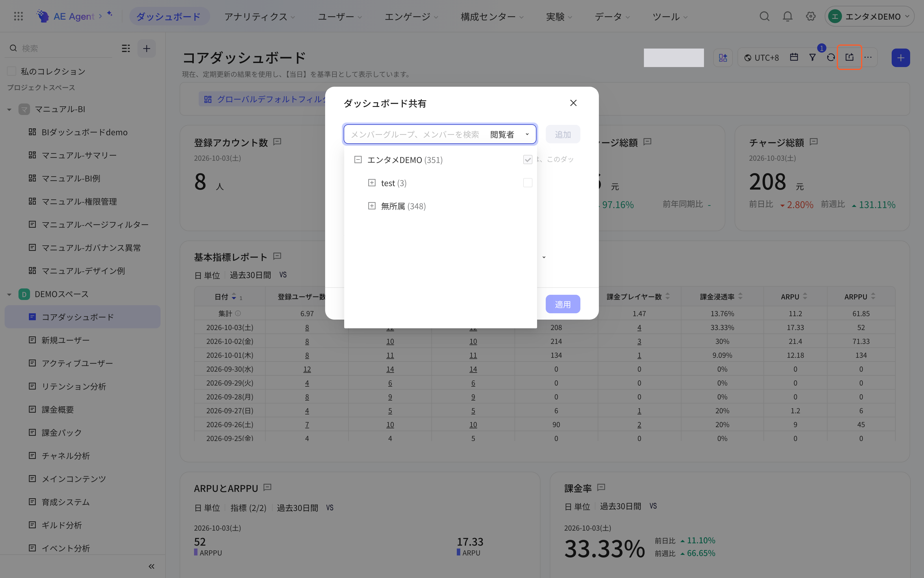Collapse the sidebar with double chevron
This screenshot has height=578, width=924.
(152, 566)
